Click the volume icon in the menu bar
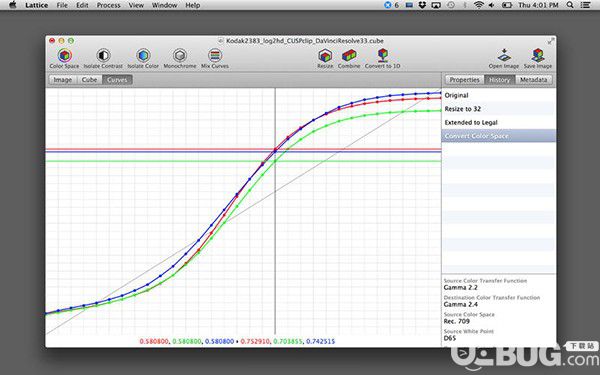This screenshot has width=600, height=375. 492,5
